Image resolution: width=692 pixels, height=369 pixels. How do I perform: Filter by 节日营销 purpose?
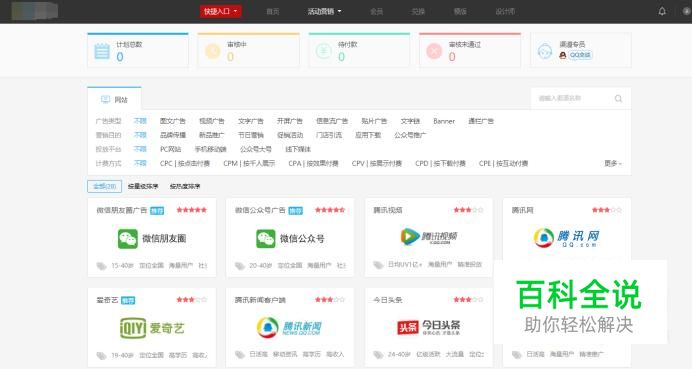click(251, 135)
